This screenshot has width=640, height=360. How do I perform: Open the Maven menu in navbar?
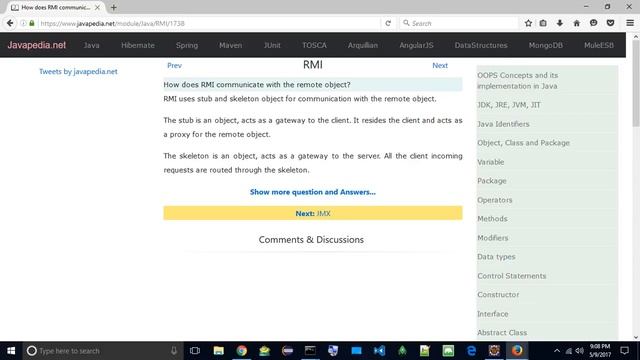[231, 45]
